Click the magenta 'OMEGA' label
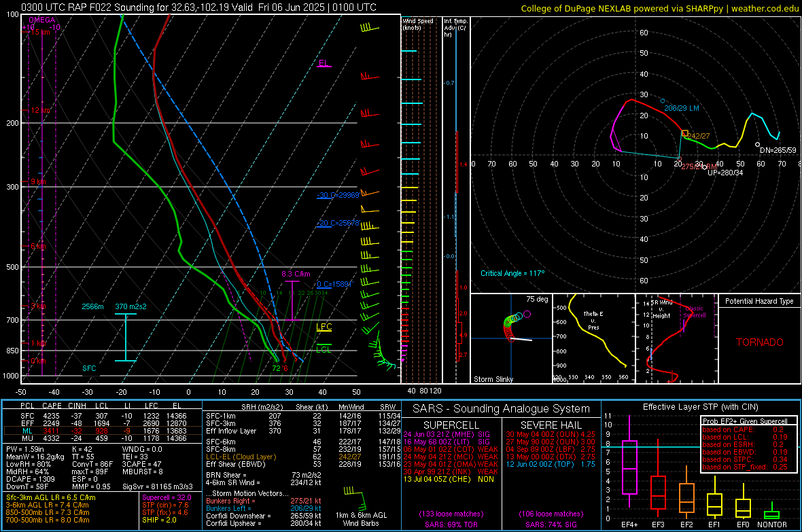 coord(42,20)
